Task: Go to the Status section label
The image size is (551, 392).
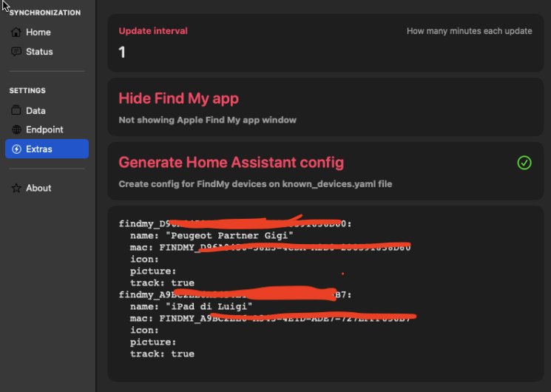Action: click(39, 52)
